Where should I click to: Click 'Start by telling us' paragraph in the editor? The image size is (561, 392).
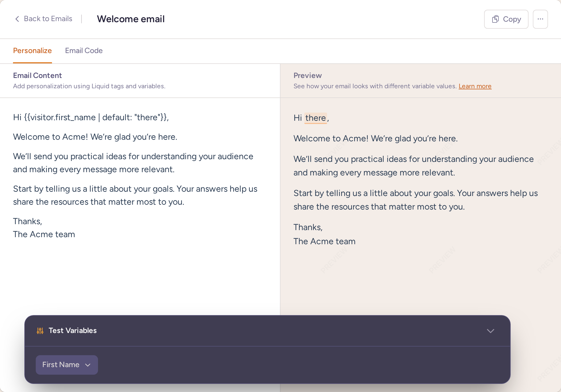[135, 195]
